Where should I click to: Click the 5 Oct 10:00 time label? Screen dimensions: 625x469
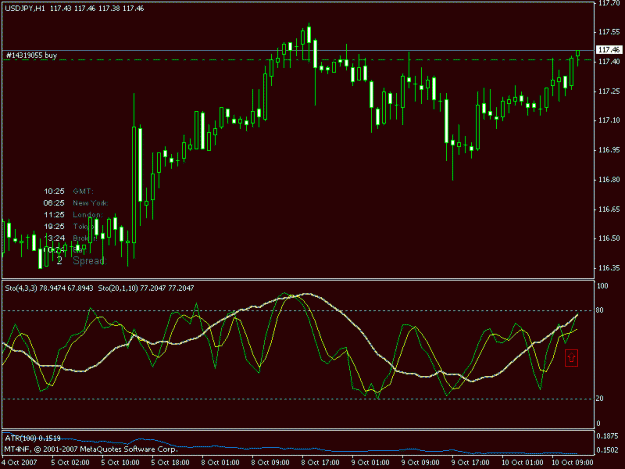coord(120,463)
